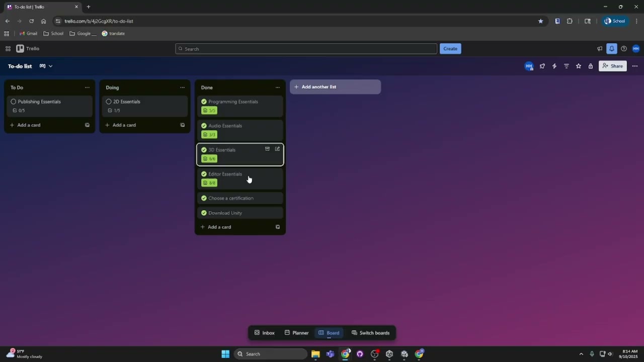
Task: Open the browser extensions puzzle icon
Action: click(570, 21)
